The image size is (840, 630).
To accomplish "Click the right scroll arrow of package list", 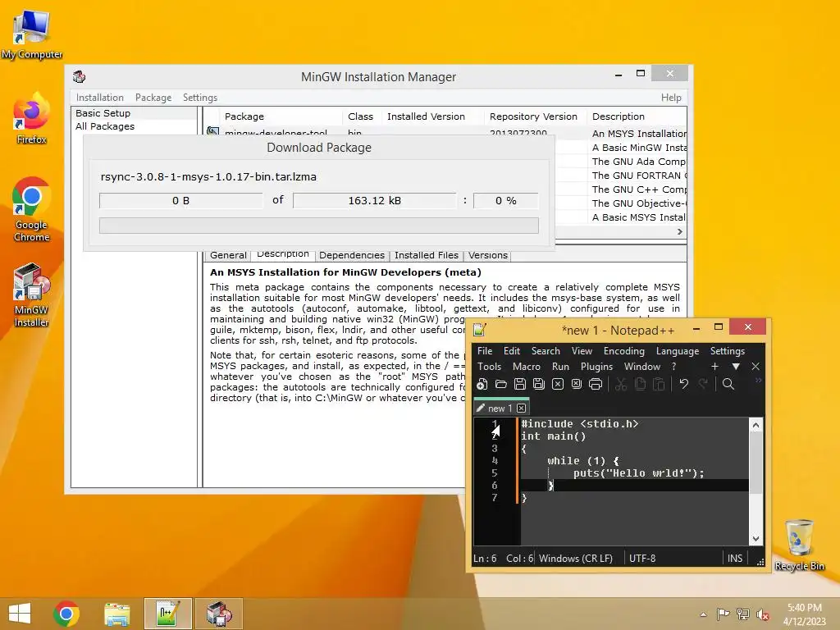I will click(680, 231).
